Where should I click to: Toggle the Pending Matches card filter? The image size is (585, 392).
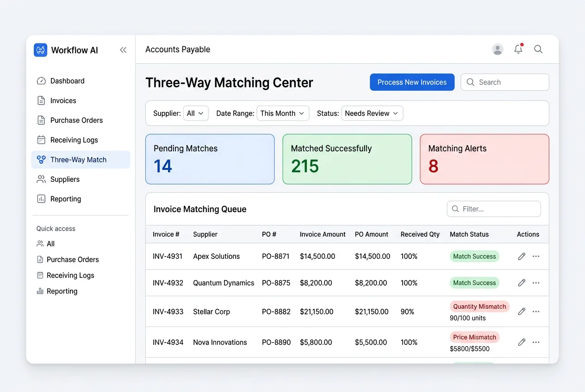pos(210,159)
